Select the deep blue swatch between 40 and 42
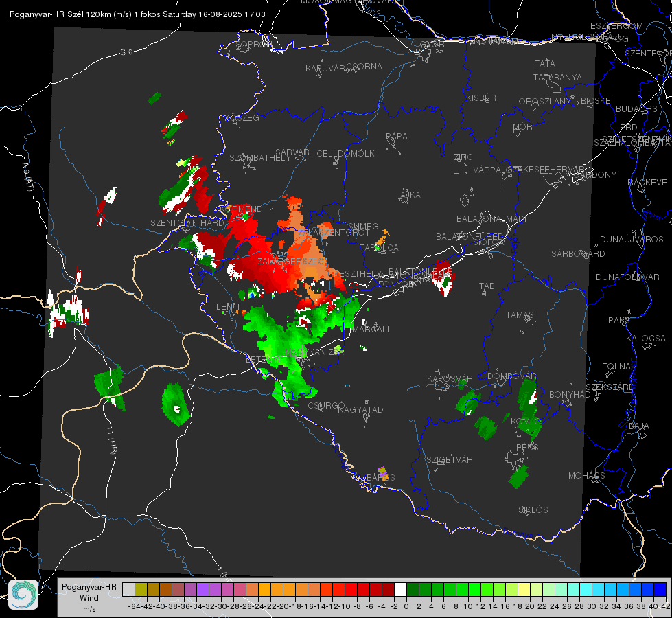Image resolution: width=672 pixels, height=618 pixels. tap(660, 589)
